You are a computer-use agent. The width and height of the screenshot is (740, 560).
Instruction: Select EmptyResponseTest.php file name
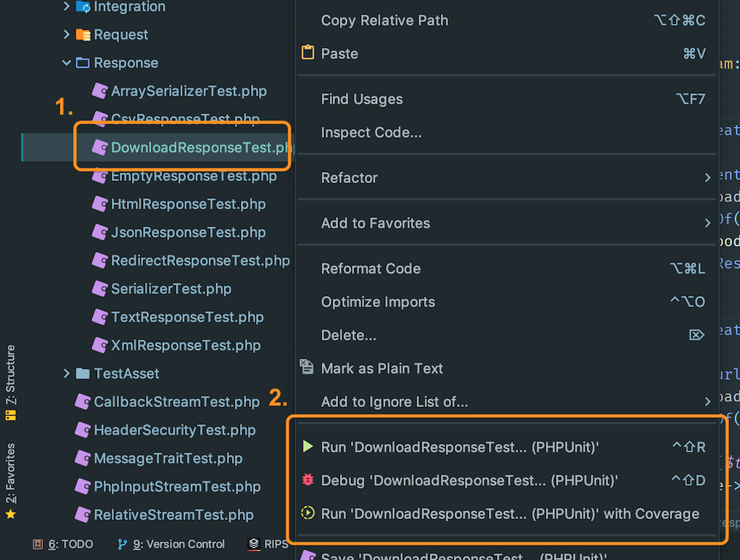[193, 176]
